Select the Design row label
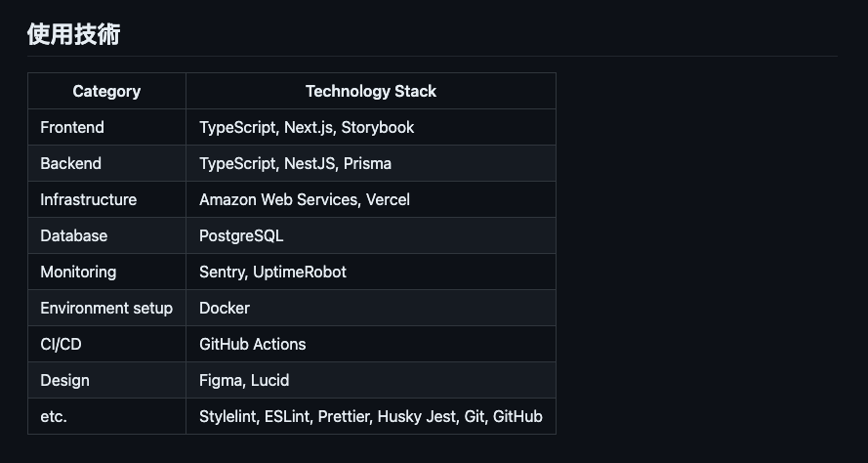868x463 pixels. click(106, 380)
